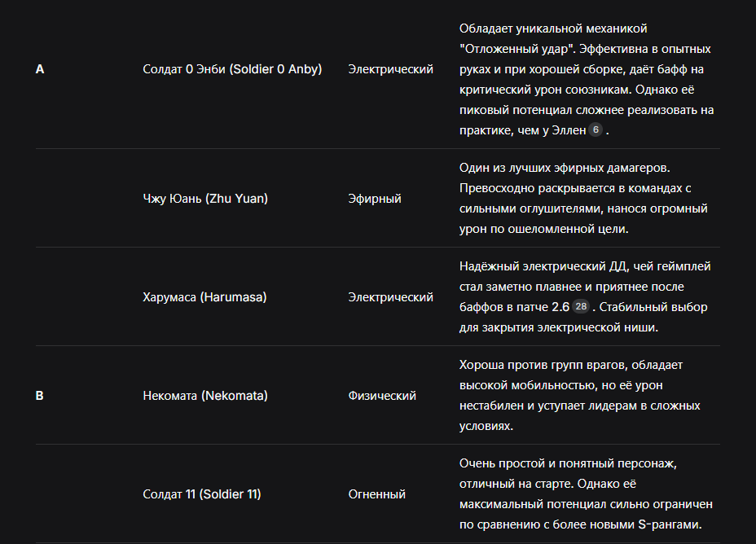This screenshot has height=544, width=756.
Task: Click the Эфирный element cell
Action: (x=375, y=199)
